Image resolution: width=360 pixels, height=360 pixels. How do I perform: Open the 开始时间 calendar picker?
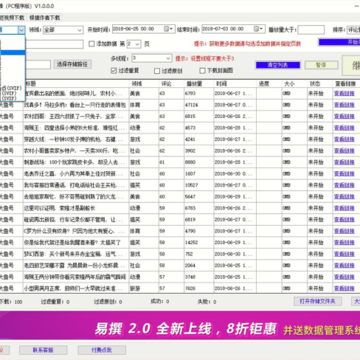tap(169, 29)
